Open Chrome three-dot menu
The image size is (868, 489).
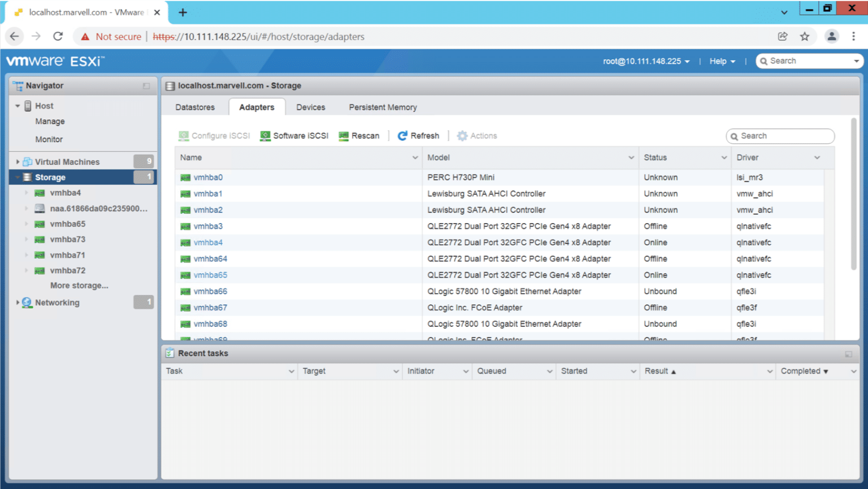click(x=854, y=36)
